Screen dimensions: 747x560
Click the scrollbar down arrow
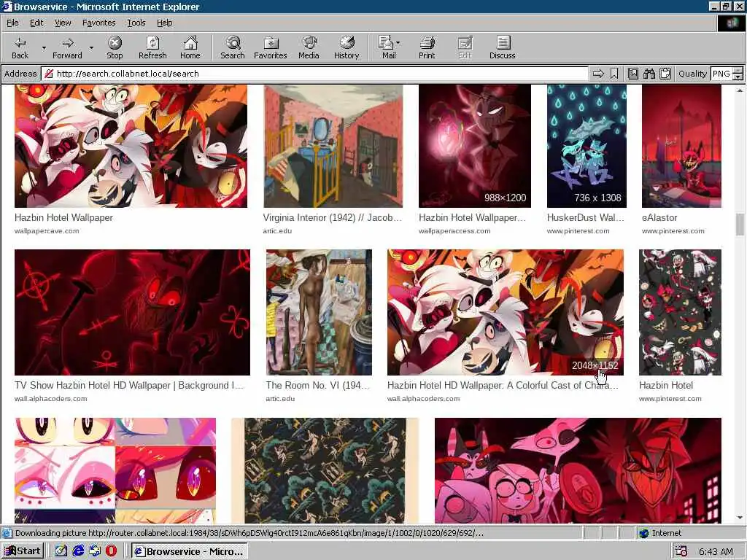tap(740, 518)
